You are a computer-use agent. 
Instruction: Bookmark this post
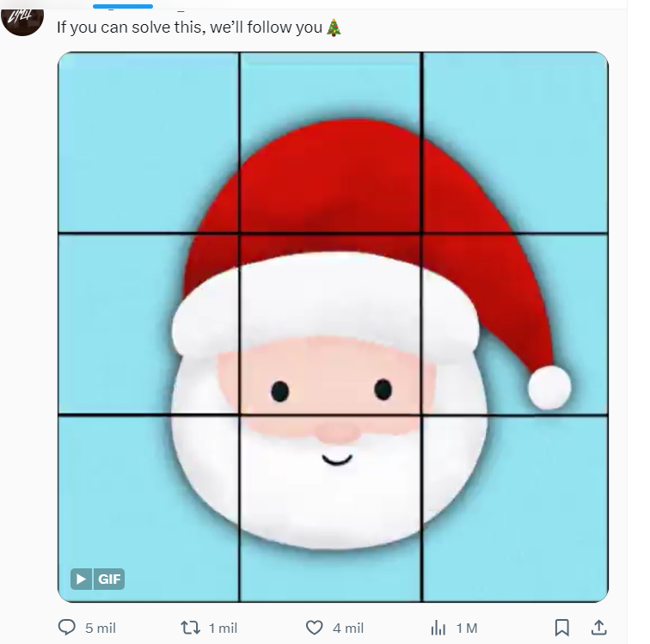pyautogui.click(x=561, y=628)
